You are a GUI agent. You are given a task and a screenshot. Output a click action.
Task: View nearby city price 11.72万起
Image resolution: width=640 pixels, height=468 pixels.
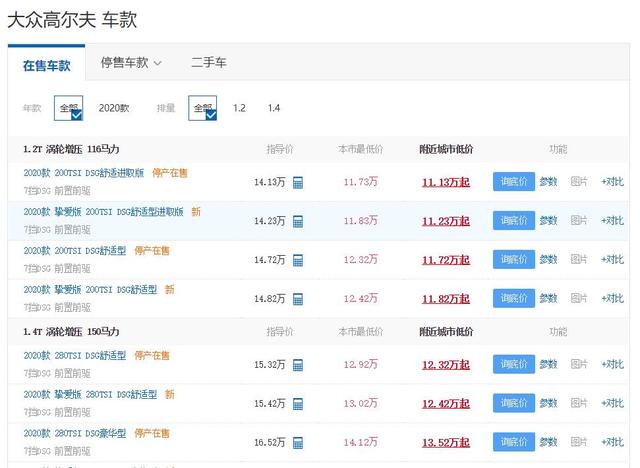point(446,260)
